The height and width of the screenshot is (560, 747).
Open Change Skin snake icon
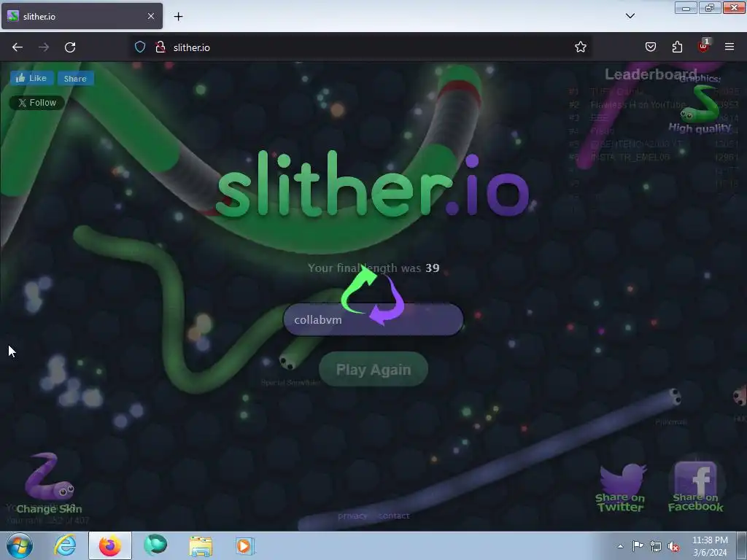point(49,483)
